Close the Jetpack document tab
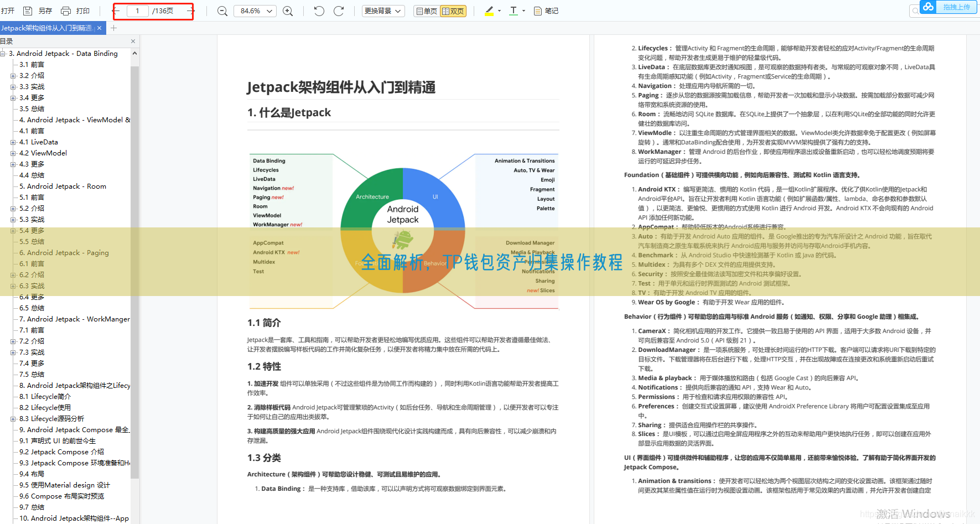The height and width of the screenshot is (524, 980). [x=99, y=28]
